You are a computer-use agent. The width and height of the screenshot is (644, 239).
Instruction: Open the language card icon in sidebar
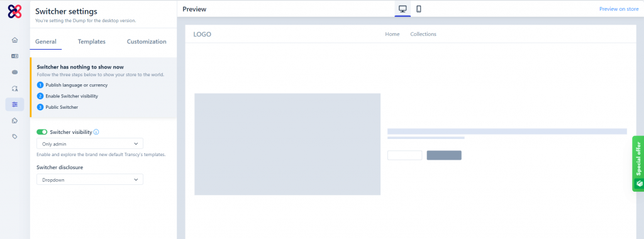(x=15, y=56)
